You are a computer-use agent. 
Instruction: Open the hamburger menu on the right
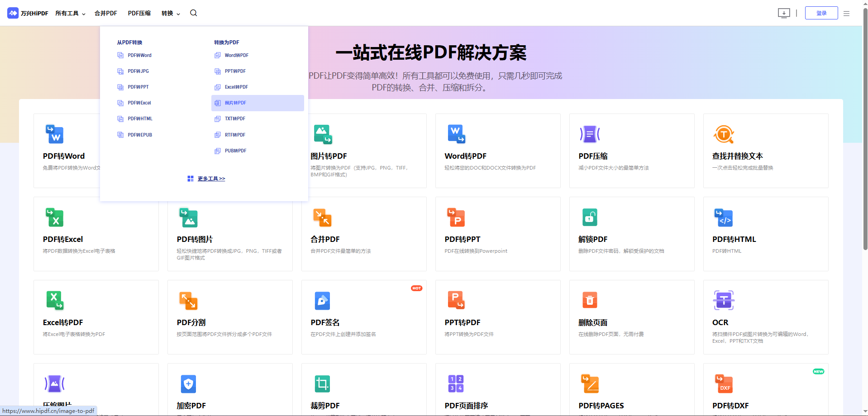pos(846,13)
